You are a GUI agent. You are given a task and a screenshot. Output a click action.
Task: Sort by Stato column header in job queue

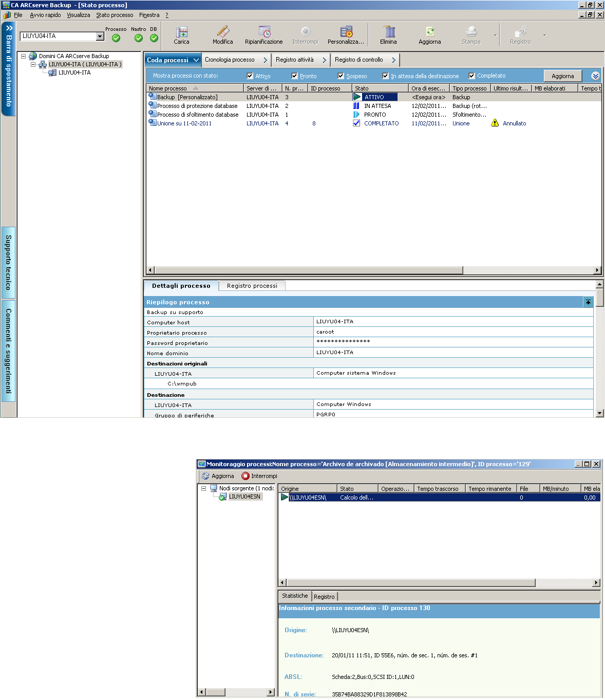[380, 88]
